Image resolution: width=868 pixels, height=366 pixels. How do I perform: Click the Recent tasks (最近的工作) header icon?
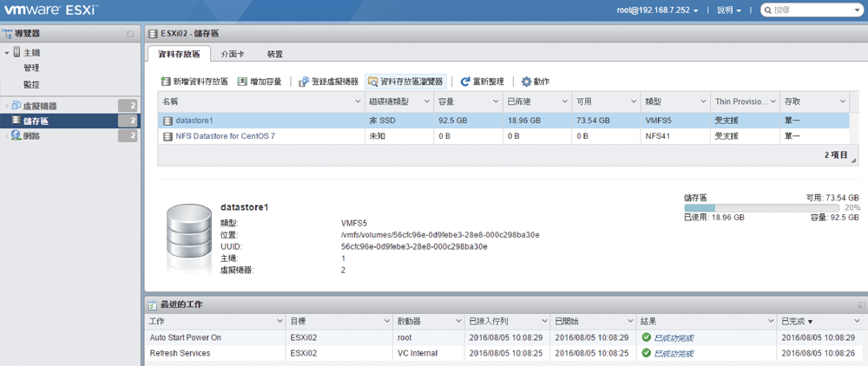pos(152,304)
